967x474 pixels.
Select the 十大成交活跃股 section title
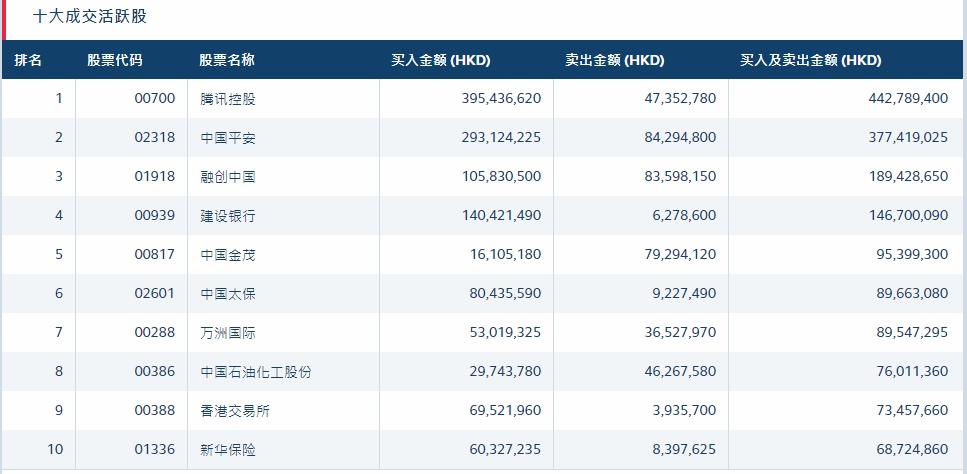coord(89,16)
